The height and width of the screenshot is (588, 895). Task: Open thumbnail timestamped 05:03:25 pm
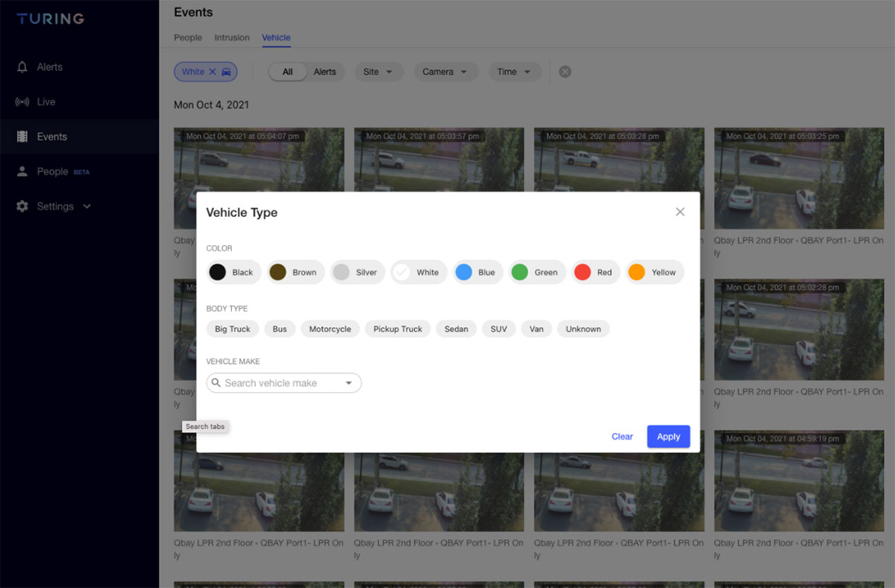click(800, 178)
